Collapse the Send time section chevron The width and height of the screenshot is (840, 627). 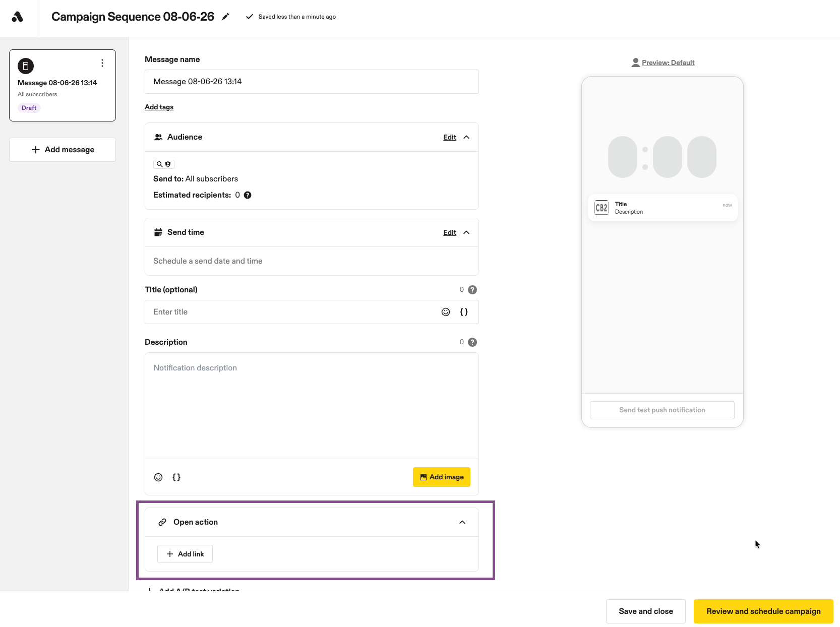point(466,232)
